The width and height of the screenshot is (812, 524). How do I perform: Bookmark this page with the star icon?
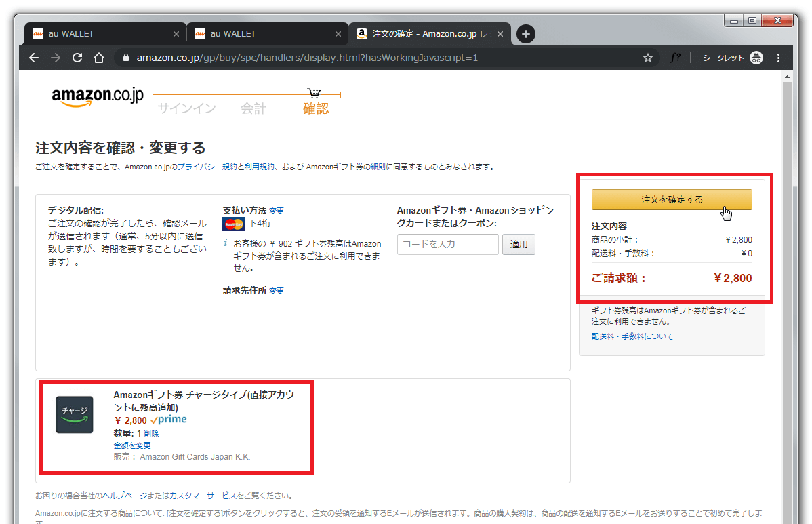point(648,58)
